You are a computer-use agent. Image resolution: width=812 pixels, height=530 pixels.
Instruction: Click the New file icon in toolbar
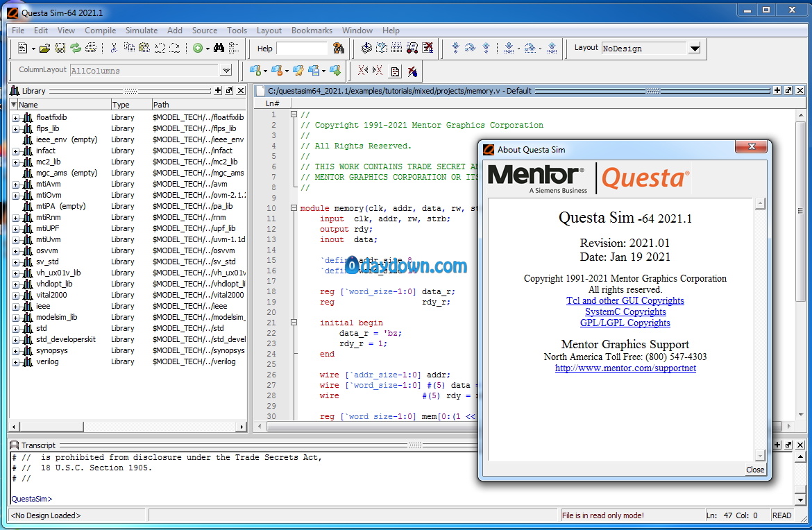coord(22,48)
